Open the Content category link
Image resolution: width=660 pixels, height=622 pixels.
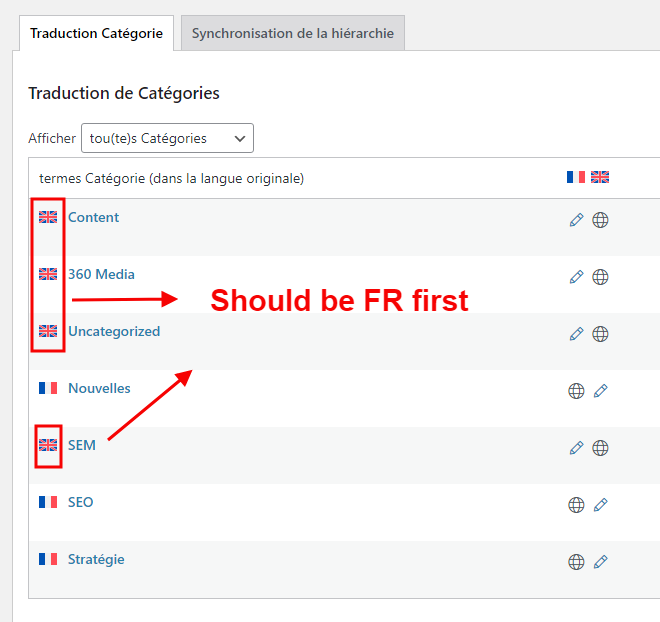click(93, 217)
